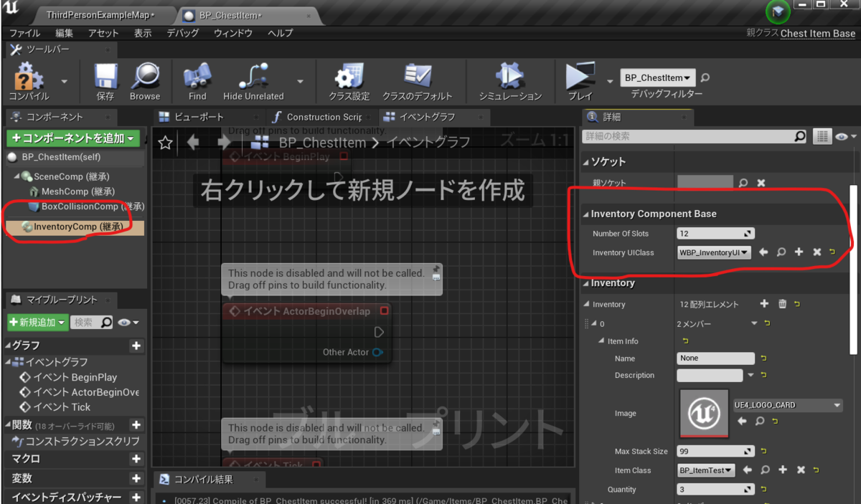
Task: Open デバッグ menu
Action: pos(183,33)
